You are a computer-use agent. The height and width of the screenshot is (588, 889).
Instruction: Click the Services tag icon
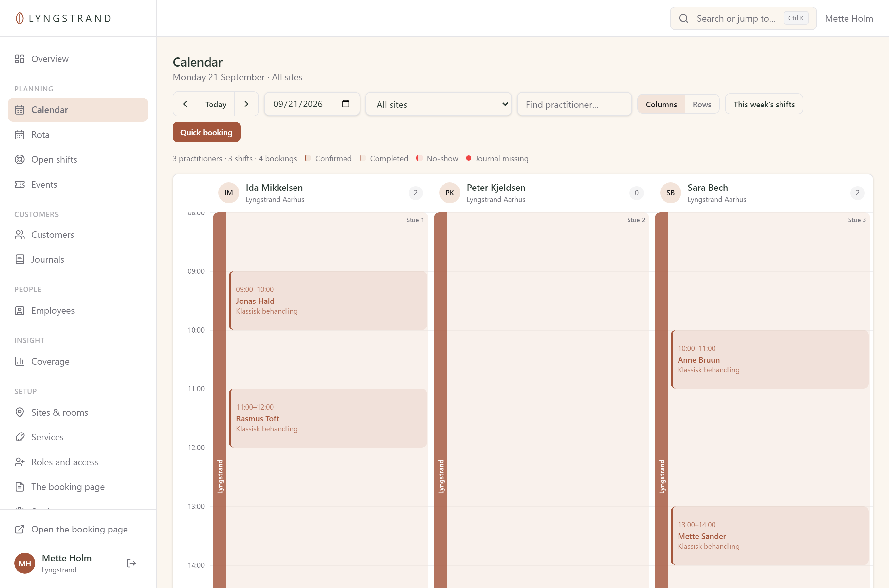click(x=20, y=437)
